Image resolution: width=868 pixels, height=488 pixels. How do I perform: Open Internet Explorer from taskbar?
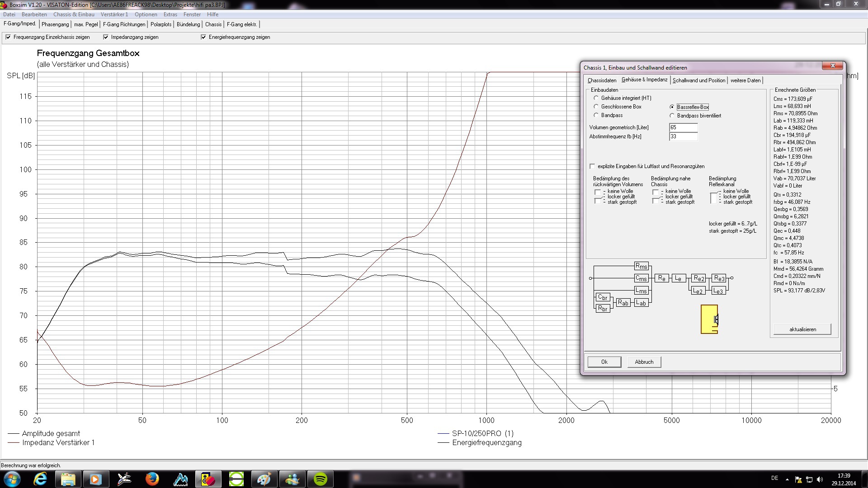click(x=41, y=479)
